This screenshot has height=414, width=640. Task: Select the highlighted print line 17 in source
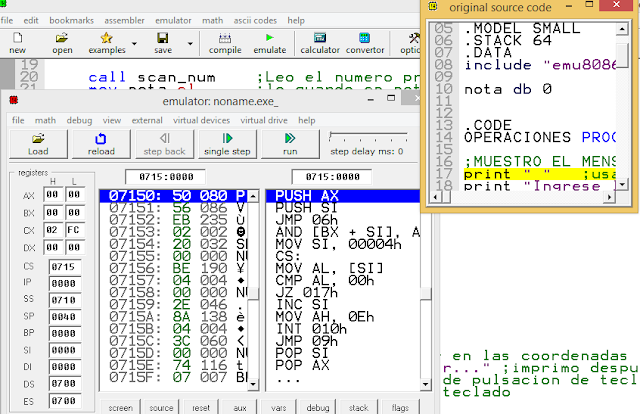pos(540,174)
